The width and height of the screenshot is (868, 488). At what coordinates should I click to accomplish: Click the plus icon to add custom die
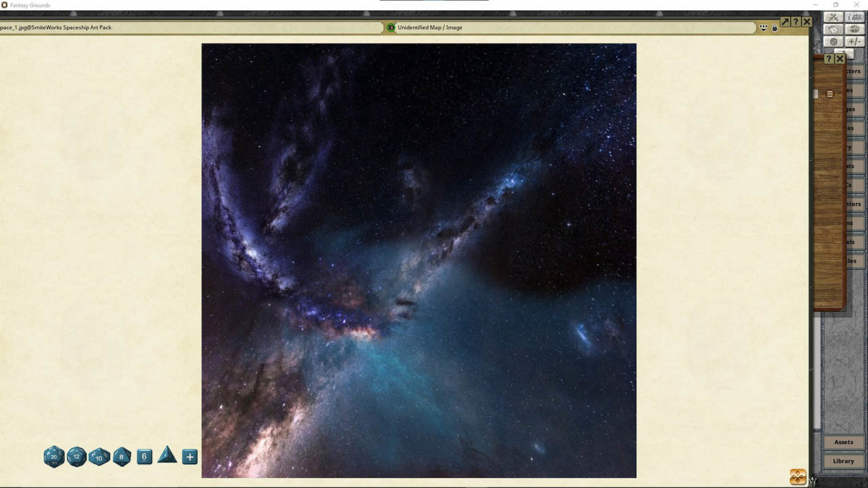tap(189, 457)
